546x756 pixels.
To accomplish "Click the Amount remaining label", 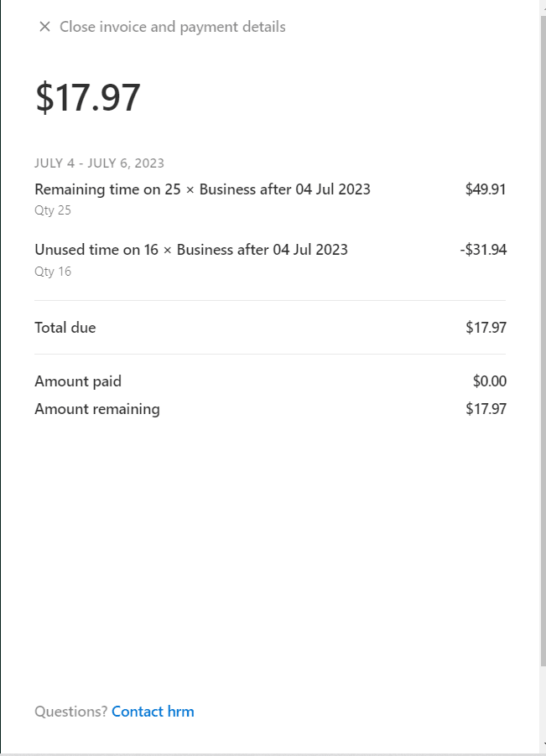I will pyautogui.click(x=96, y=409).
